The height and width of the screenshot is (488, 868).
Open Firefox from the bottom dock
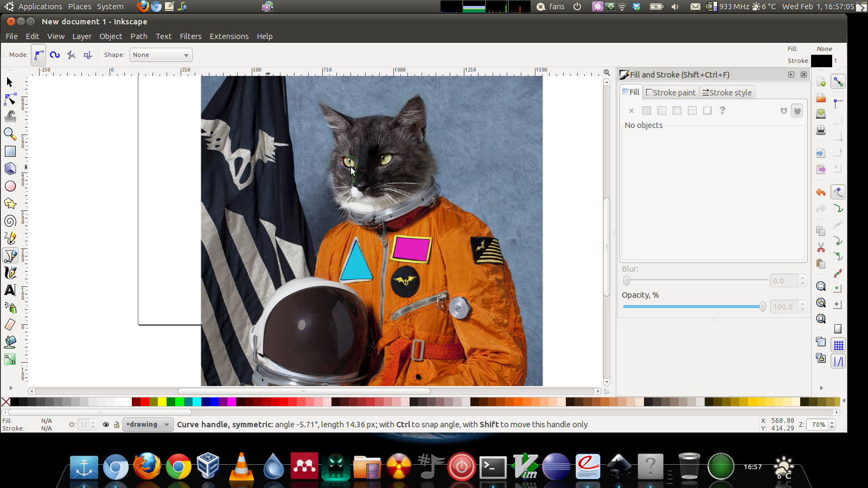[147, 467]
